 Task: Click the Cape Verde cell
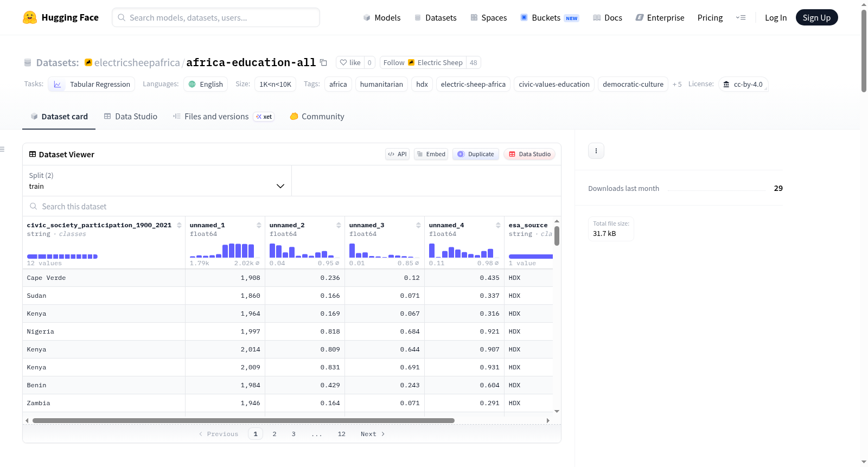(x=104, y=278)
